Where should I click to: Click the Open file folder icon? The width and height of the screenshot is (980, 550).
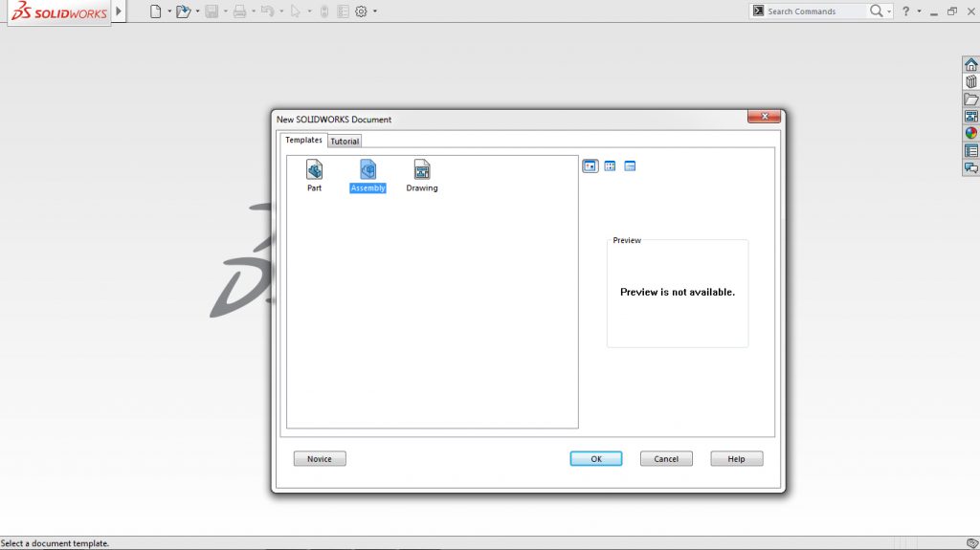click(183, 11)
